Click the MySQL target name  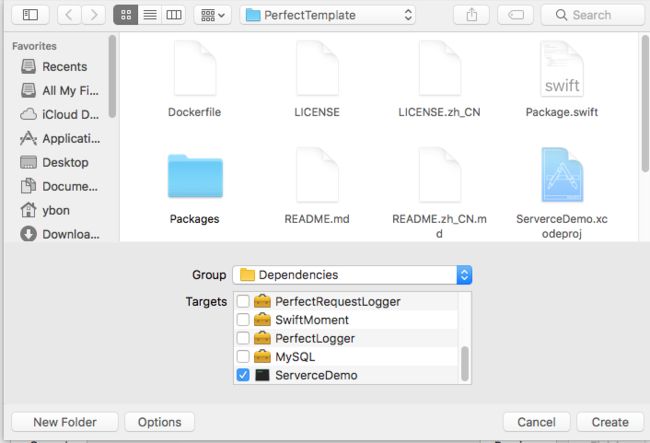click(295, 357)
